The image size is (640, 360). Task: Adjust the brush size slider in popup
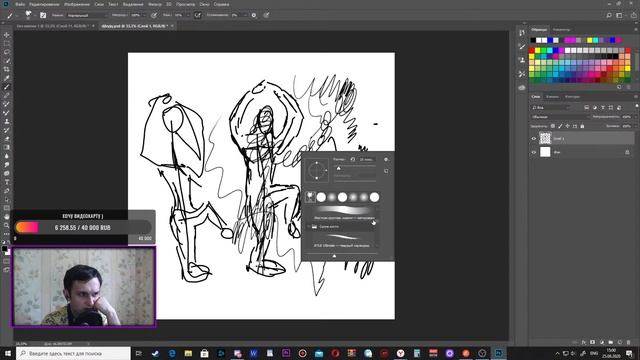[x=338, y=168]
